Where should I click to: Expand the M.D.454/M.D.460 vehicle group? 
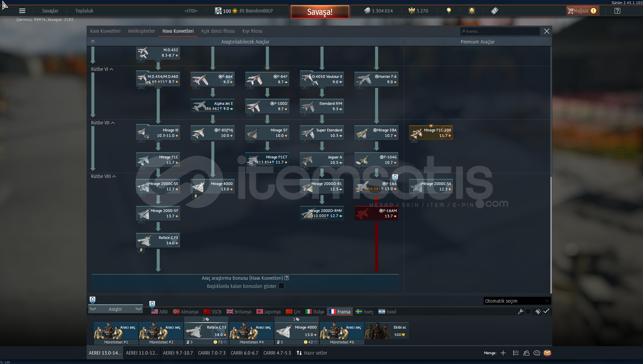pyautogui.click(x=158, y=87)
